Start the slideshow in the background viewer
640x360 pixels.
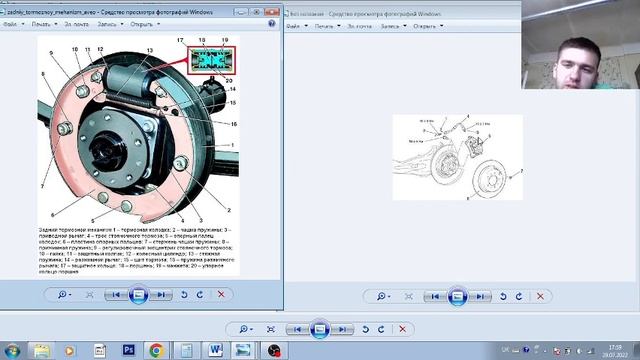(x=320, y=329)
